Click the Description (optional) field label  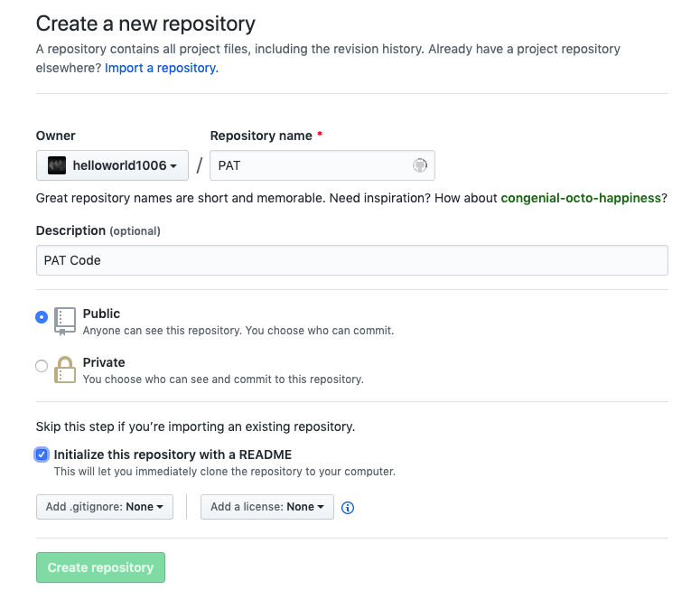coord(98,230)
